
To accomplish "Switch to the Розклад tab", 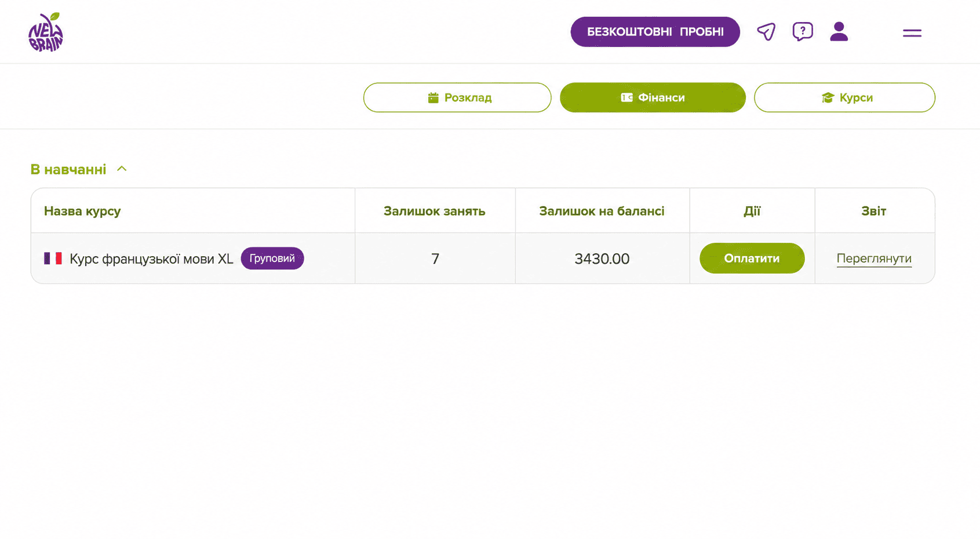I will pos(457,97).
